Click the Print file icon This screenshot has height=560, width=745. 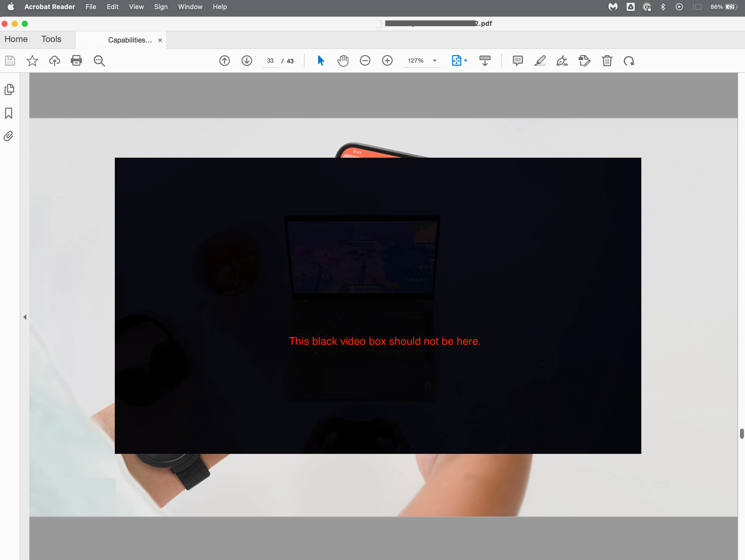click(76, 61)
